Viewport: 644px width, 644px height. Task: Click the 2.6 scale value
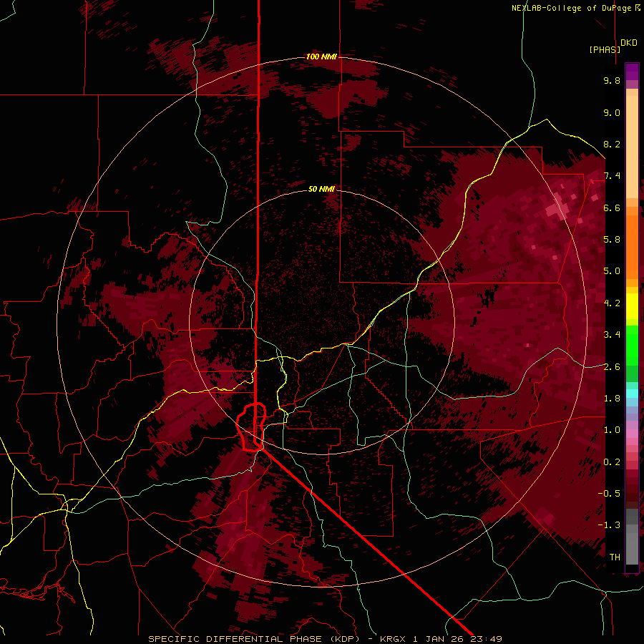pyautogui.click(x=612, y=367)
